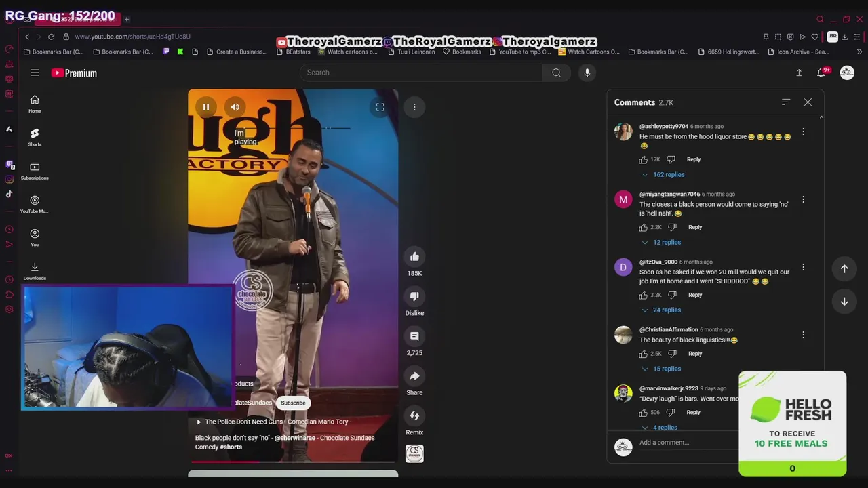Open options menu for ashleypetty9704 comment
The image size is (868, 488).
point(804,131)
